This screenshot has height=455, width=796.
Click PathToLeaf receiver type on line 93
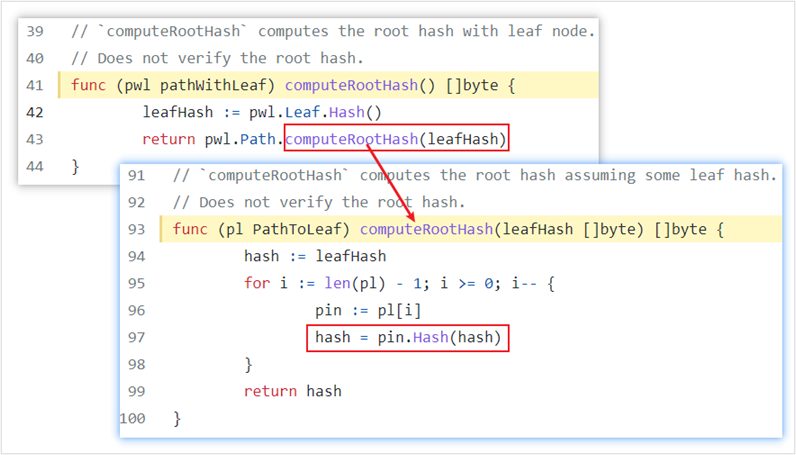point(297,230)
